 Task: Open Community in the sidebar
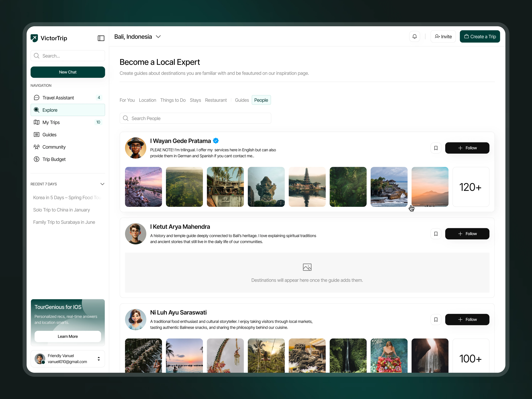68,147
